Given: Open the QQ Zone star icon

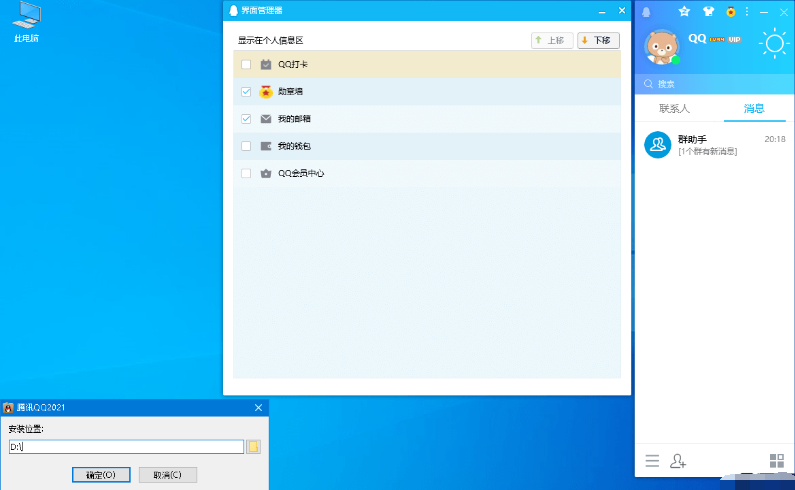Looking at the screenshot, I should pos(684,11).
